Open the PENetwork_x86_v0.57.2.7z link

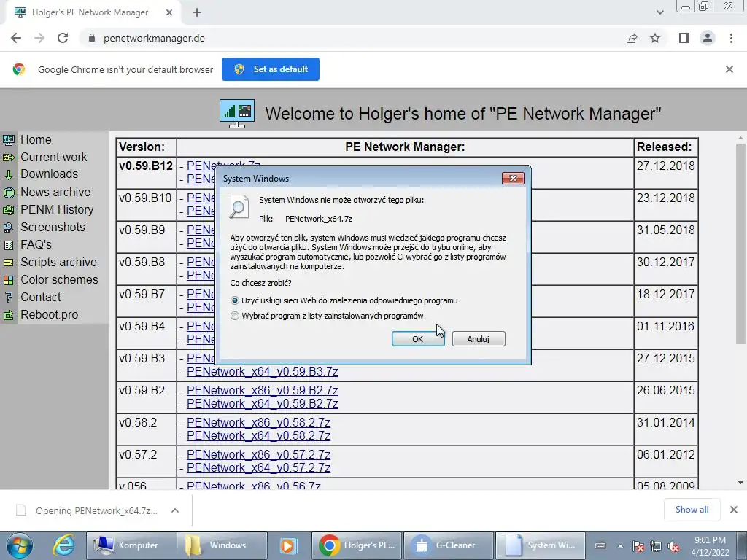click(x=259, y=455)
